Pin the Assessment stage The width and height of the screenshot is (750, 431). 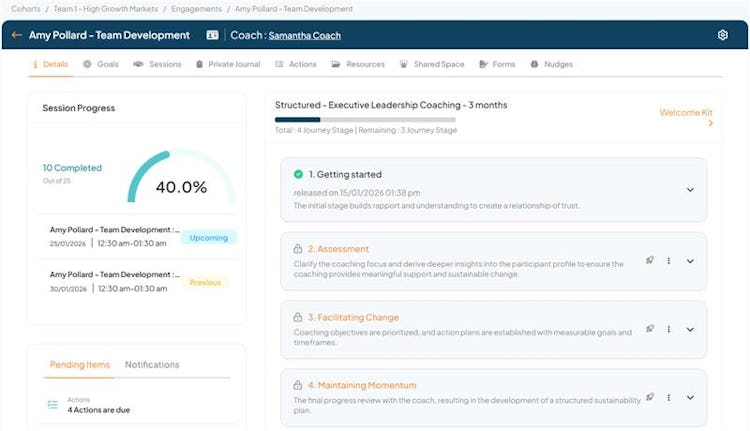pyautogui.click(x=650, y=260)
